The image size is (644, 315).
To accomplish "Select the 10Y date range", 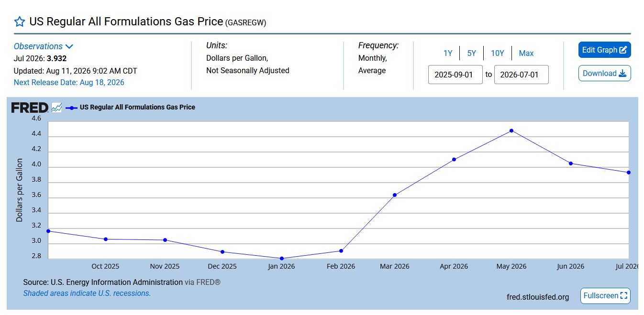I will point(498,53).
